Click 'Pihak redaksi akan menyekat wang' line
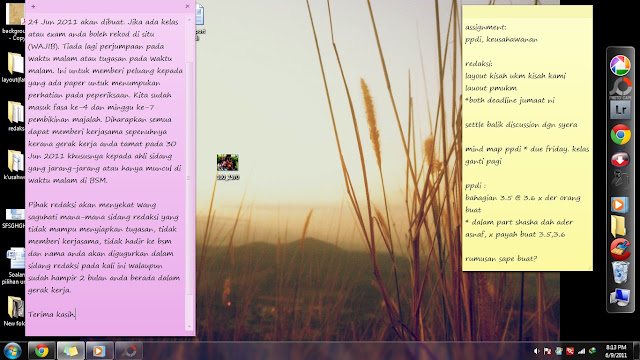This screenshot has width=640, height=360. coord(92,204)
